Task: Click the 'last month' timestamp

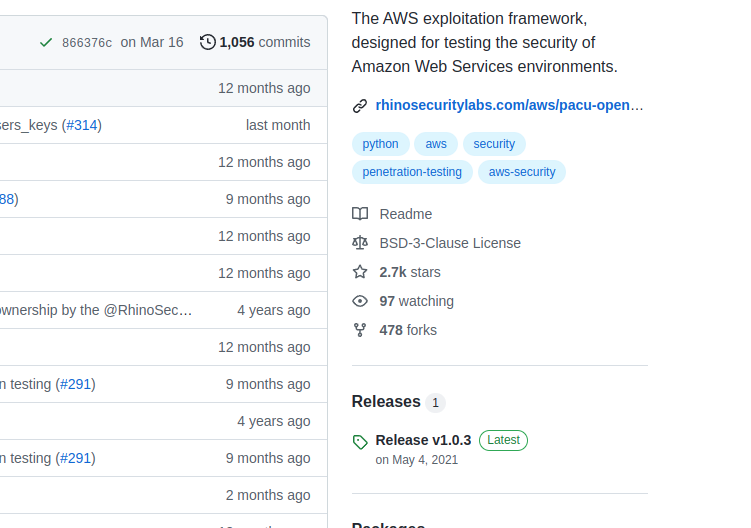Action: click(x=278, y=125)
